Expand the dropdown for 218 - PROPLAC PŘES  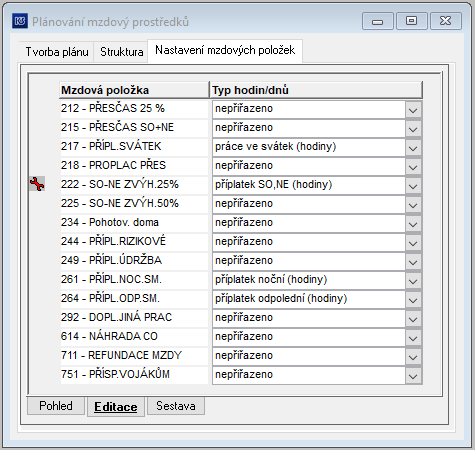pos(413,167)
